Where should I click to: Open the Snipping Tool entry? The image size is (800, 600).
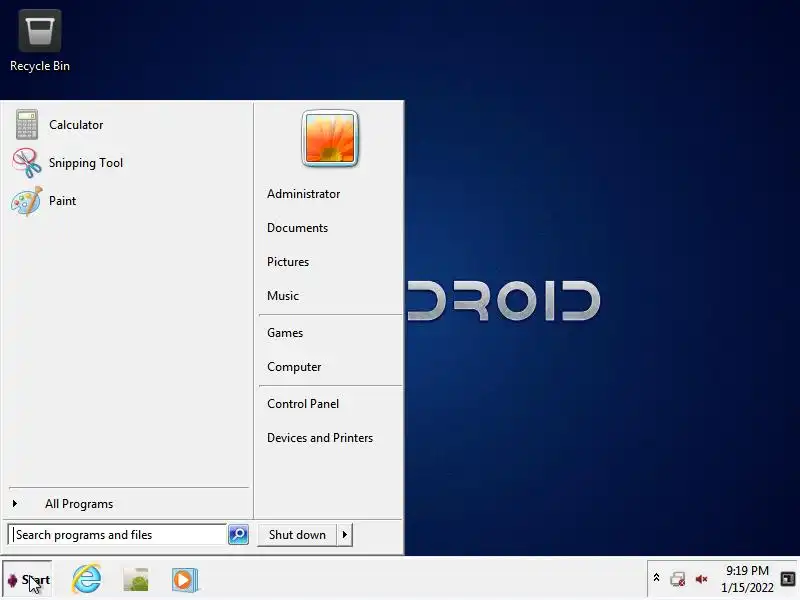[x=127, y=163]
